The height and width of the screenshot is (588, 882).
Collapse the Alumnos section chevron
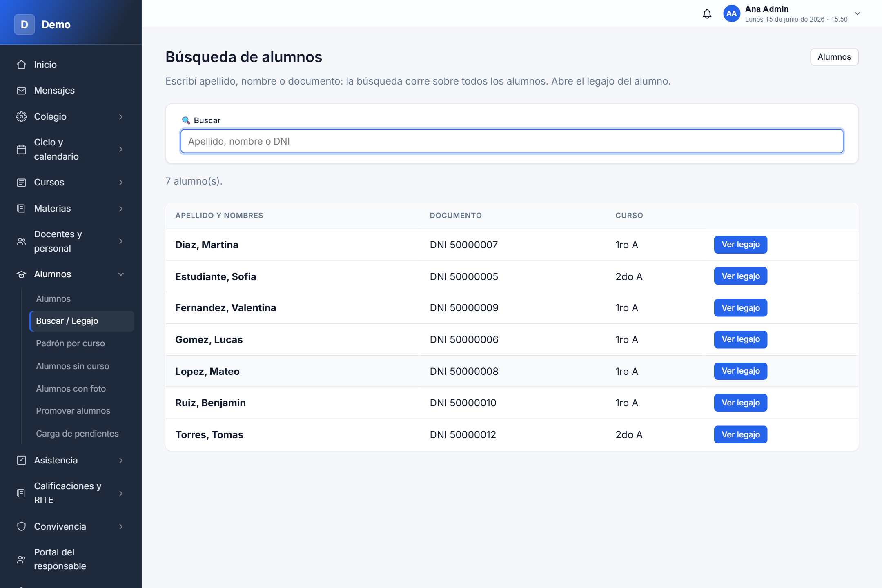coord(121,274)
